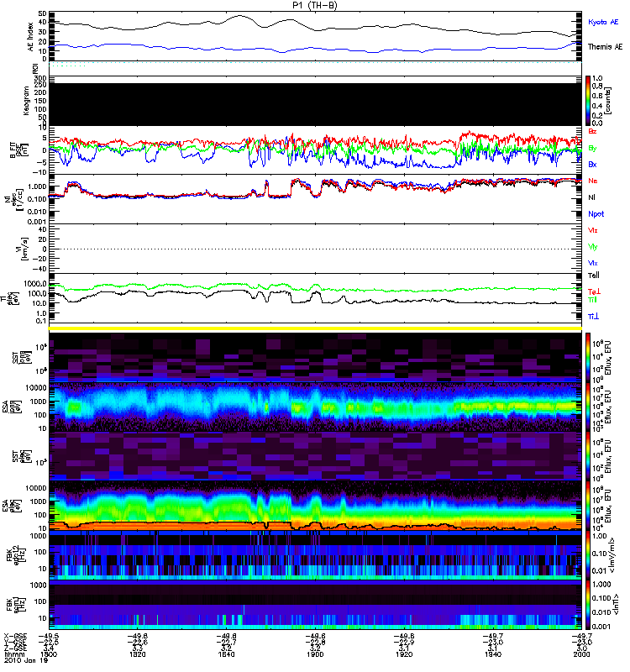Click the SST ion Eflux color bar
This screenshot has width=630, height=672.
[588, 357]
